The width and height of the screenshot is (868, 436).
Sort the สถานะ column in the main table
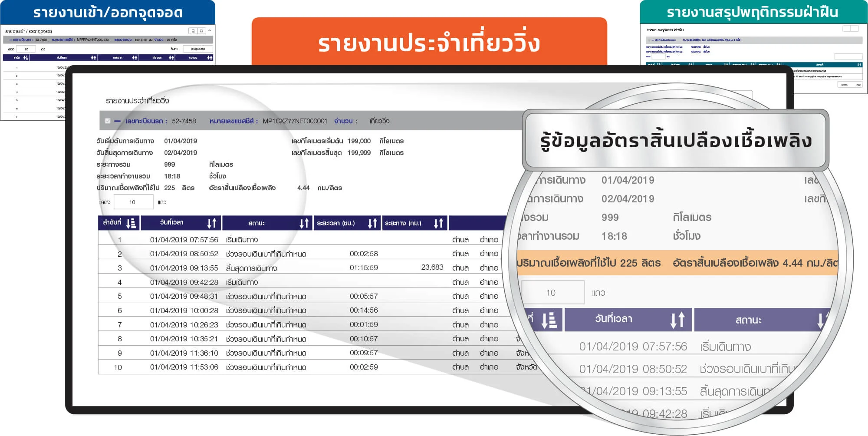[x=304, y=223]
